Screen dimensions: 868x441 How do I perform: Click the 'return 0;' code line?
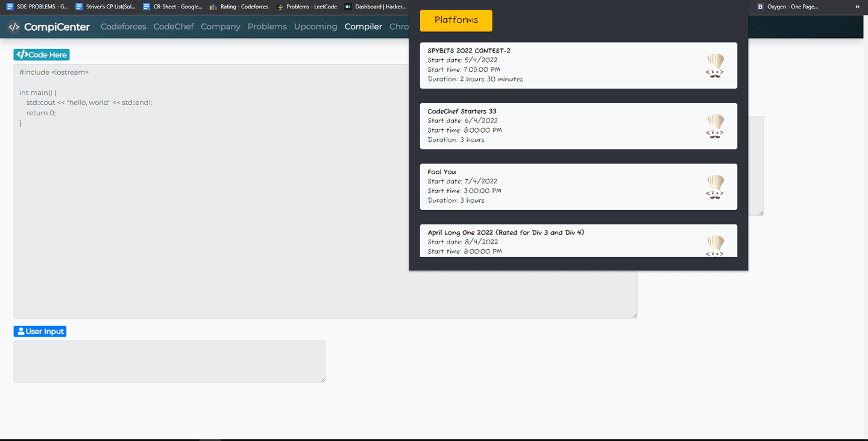point(41,113)
